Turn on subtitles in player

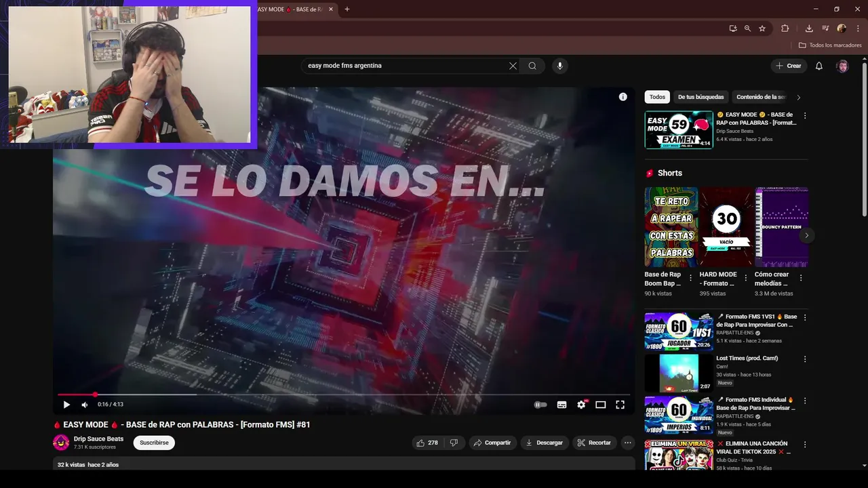click(x=561, y=405)
